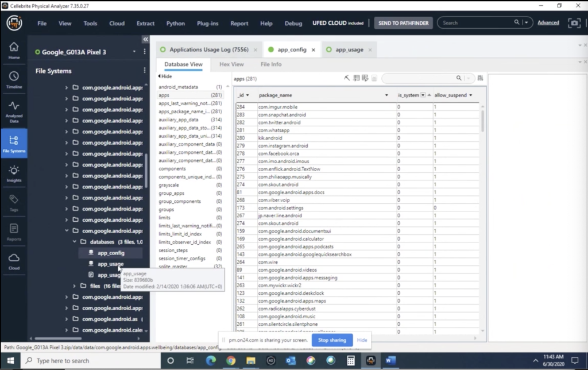Open the is_system column filter dropdown

pos(423,95)
